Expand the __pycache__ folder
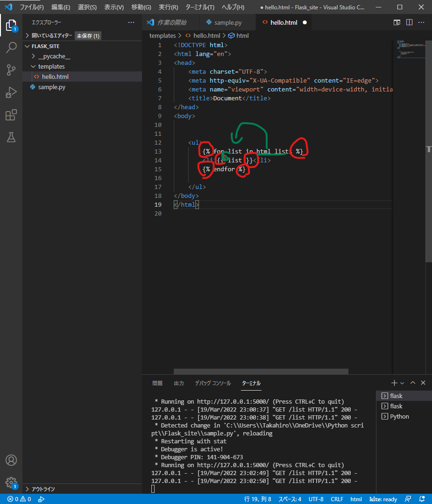This screenshot has height=504, width=432. (55, 56)
